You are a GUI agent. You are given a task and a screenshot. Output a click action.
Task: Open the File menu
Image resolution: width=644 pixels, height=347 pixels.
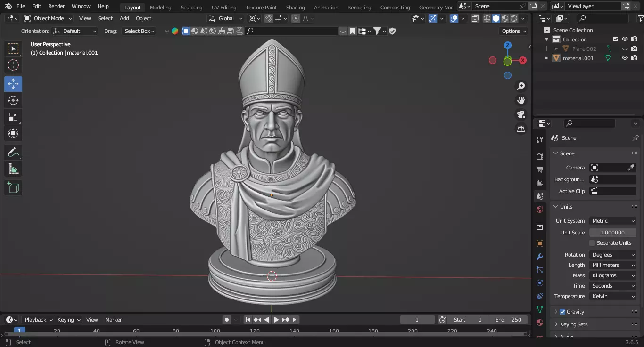point(21,6)
